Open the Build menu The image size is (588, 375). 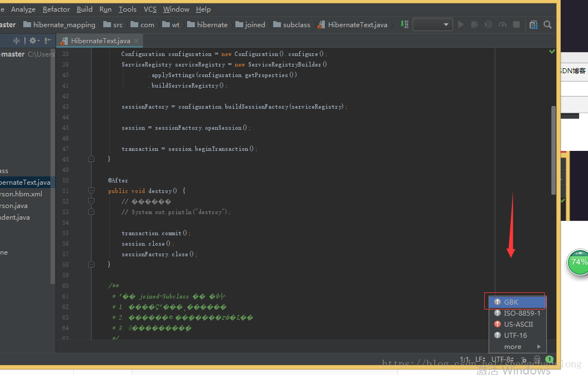pyautogui.click(x=84, y=9)
